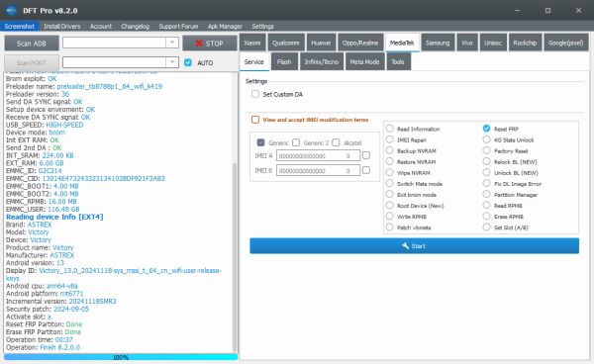Screen dimensions: 594x364
Task: Open the Settings menu
Action: (262, 26)
